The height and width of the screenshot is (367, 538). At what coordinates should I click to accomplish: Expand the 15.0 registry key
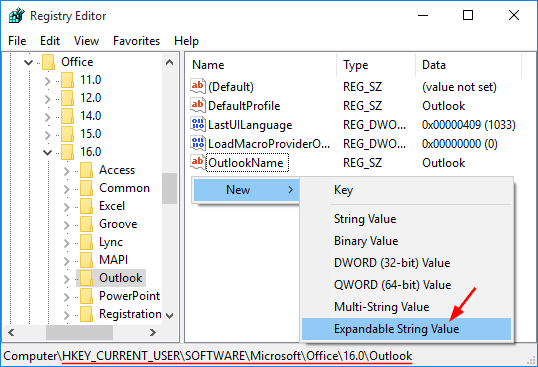pyautogui.click(x=48, y=134)
